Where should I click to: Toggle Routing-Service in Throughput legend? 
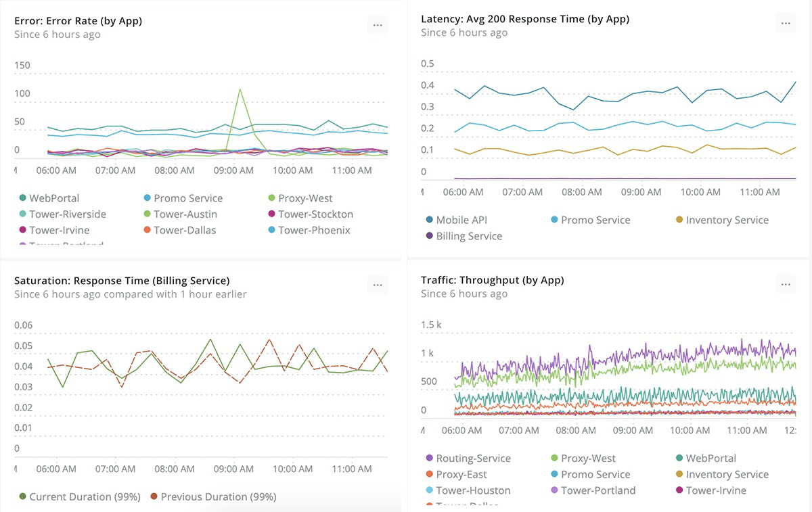[468, 458]
